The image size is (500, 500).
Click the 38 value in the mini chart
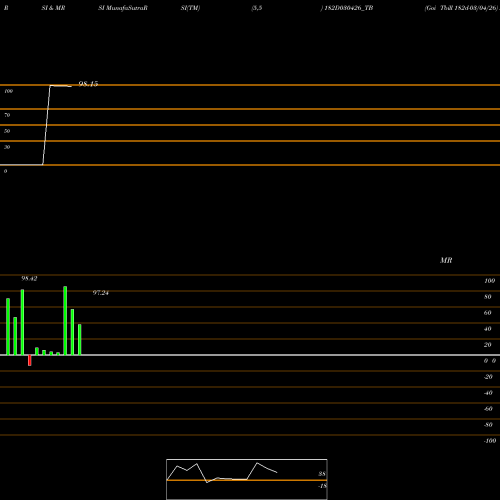point(322,474)
